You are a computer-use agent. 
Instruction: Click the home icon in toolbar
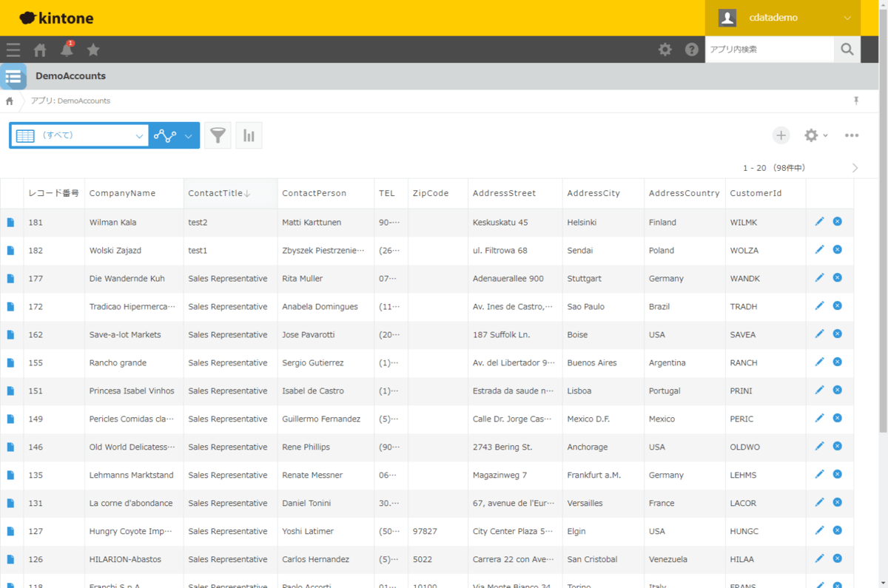(x=40, y=50)
